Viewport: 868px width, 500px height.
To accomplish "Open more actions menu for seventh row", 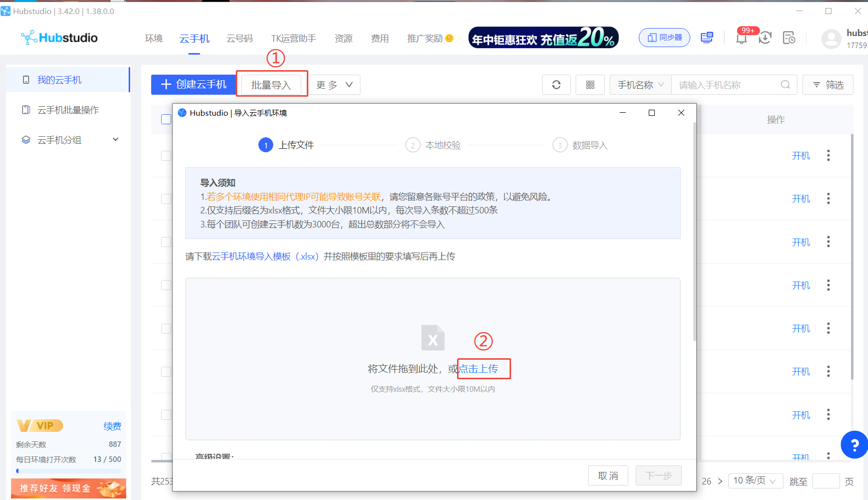I will point(828,414).
